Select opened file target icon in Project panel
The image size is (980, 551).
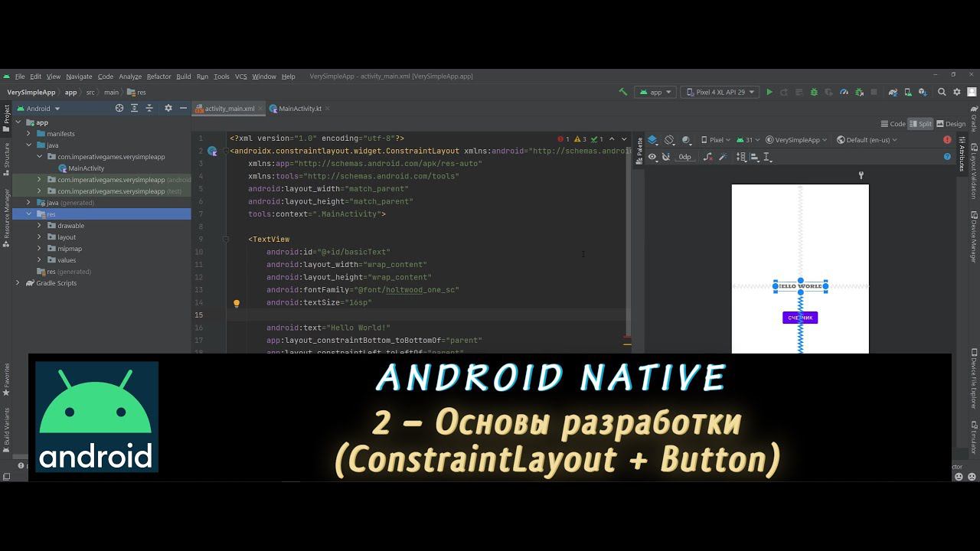coord(119,109)
